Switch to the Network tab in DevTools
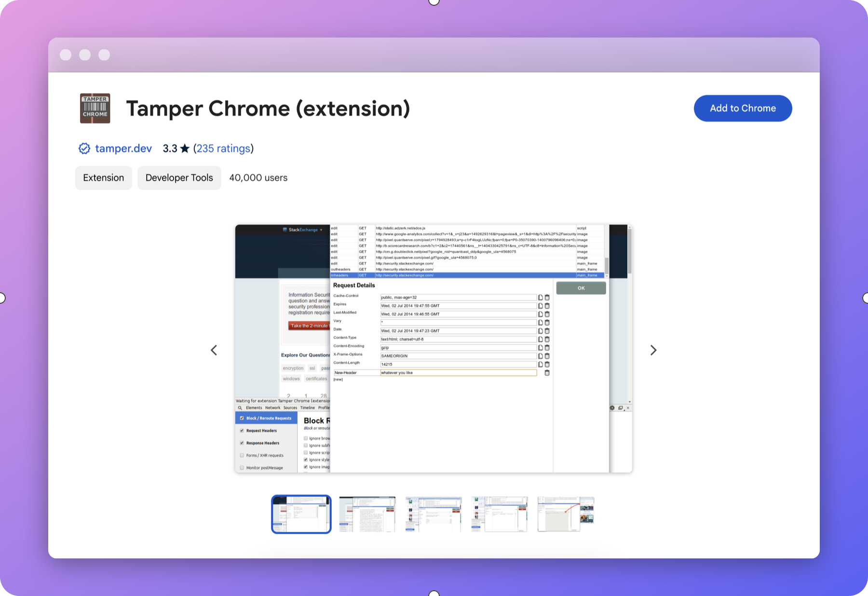Viewport: 868px width, 596px height. [x=272, y=408]
